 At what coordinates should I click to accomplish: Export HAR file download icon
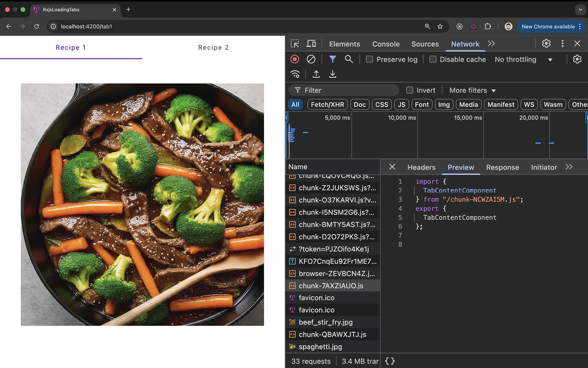[x=333, y=74]
